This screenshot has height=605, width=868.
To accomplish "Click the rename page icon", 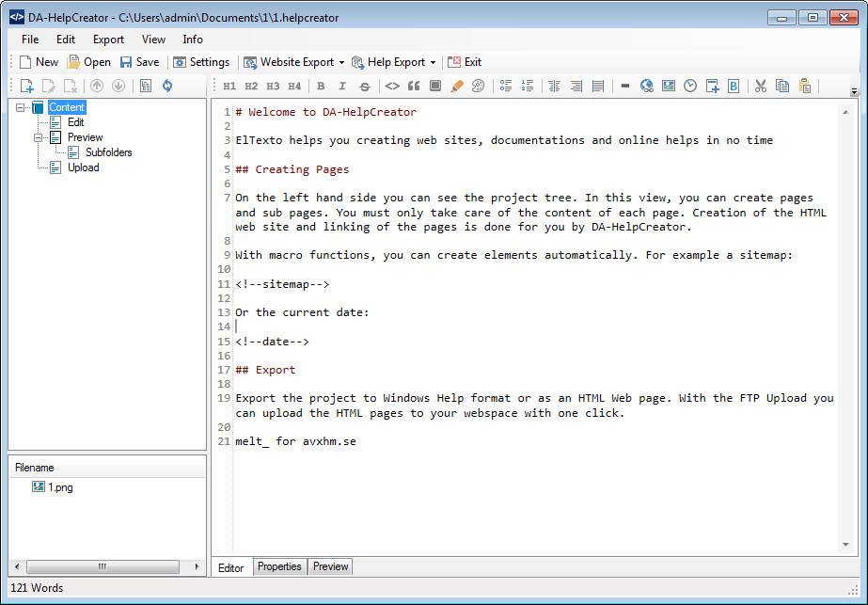I will pos(49,86).
